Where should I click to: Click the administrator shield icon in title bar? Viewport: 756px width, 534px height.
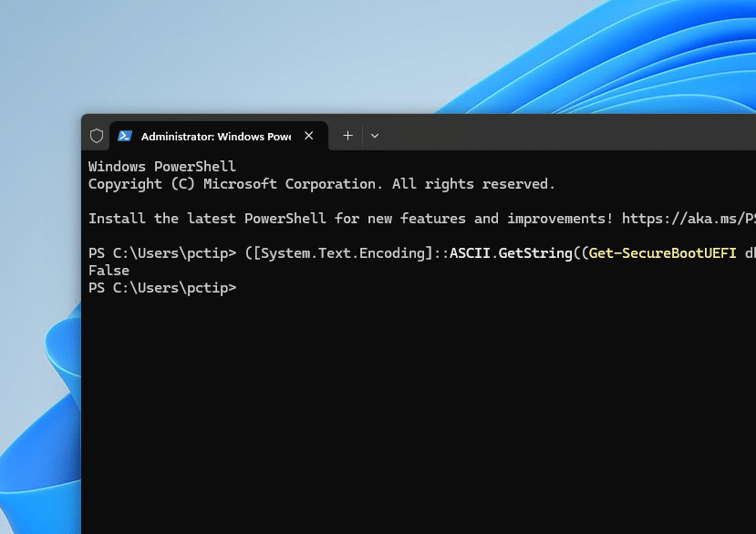97,136
